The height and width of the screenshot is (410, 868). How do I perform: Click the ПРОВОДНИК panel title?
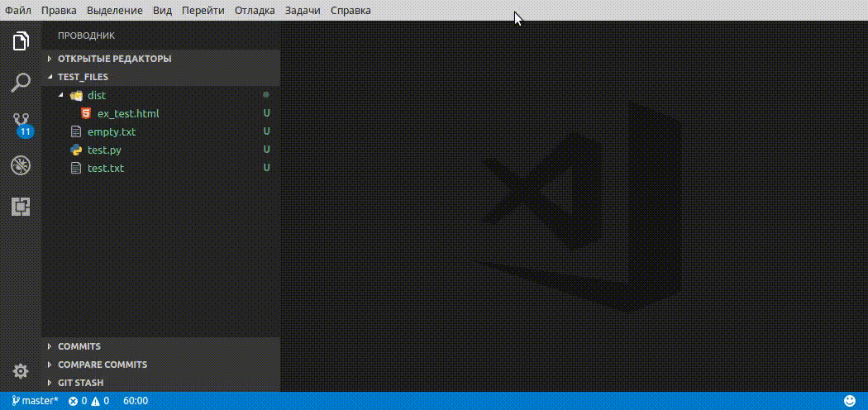pos(86,36)
